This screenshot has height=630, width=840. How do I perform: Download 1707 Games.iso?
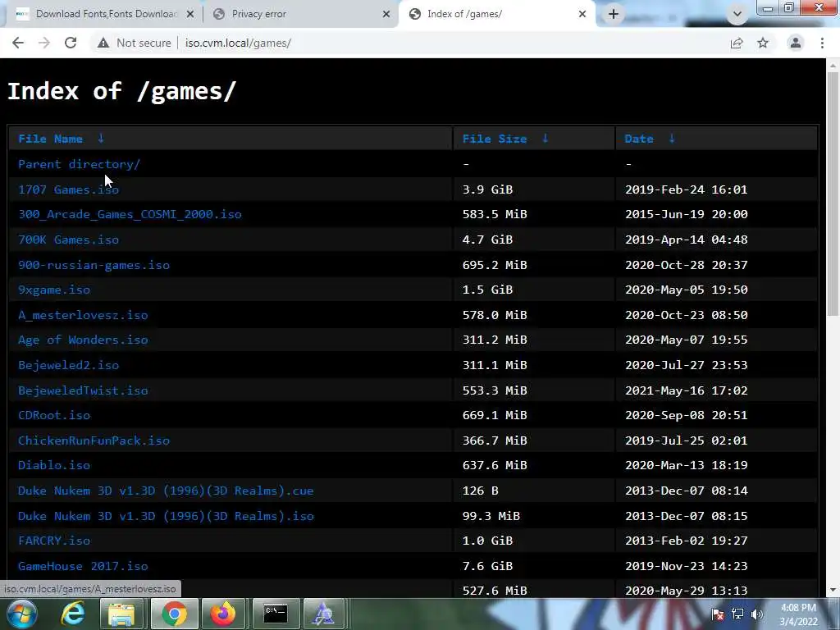[x=69, y=189]
